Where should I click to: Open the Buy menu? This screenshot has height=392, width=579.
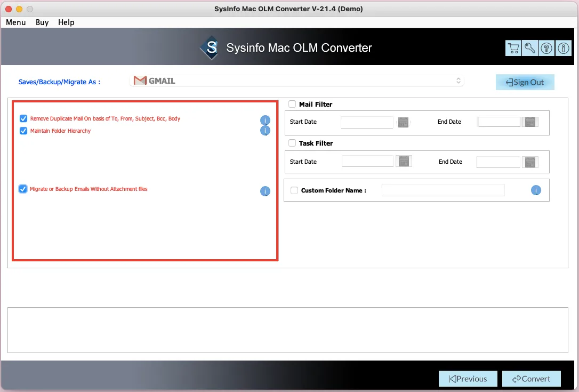(x=42, y=22)
